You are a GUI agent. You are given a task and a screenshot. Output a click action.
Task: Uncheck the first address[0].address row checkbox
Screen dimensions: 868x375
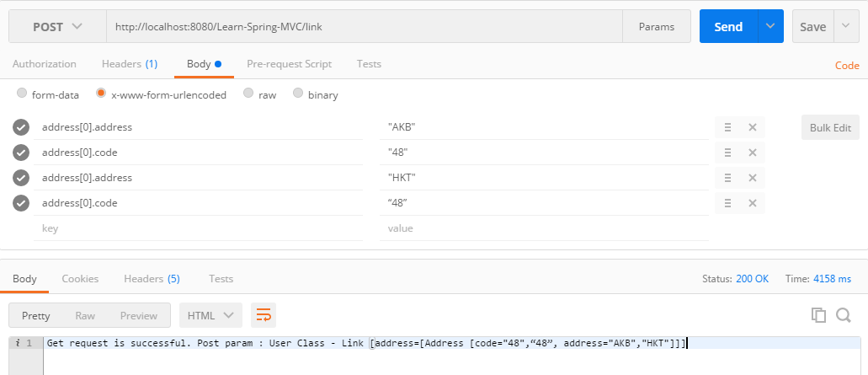(21, 127)
